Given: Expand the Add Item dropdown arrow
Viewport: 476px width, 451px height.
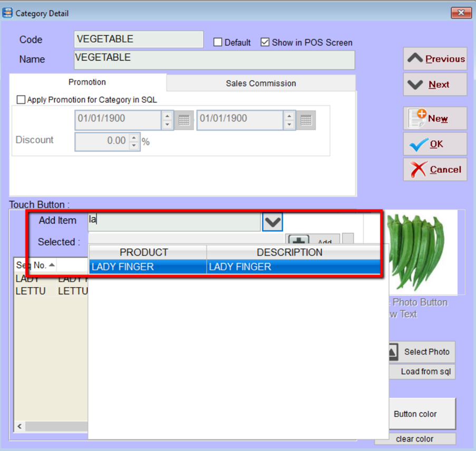Looking at the screenshot, I should tap(272, 222).
